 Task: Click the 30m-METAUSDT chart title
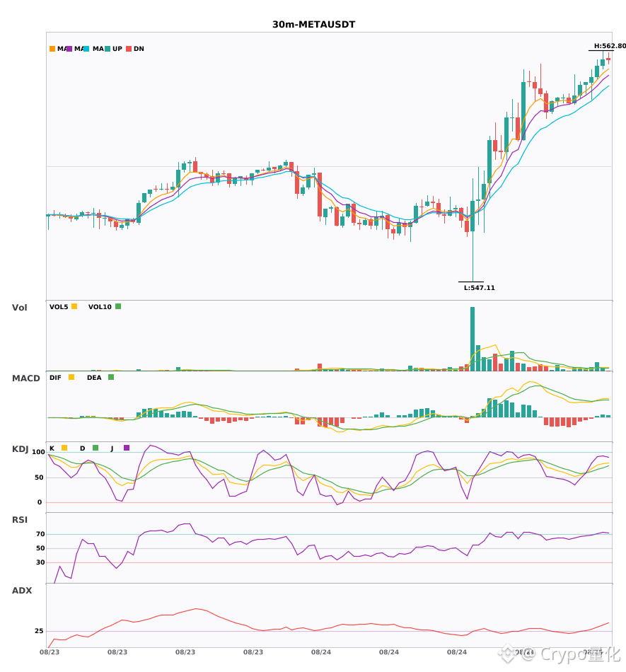click(313, 25)
